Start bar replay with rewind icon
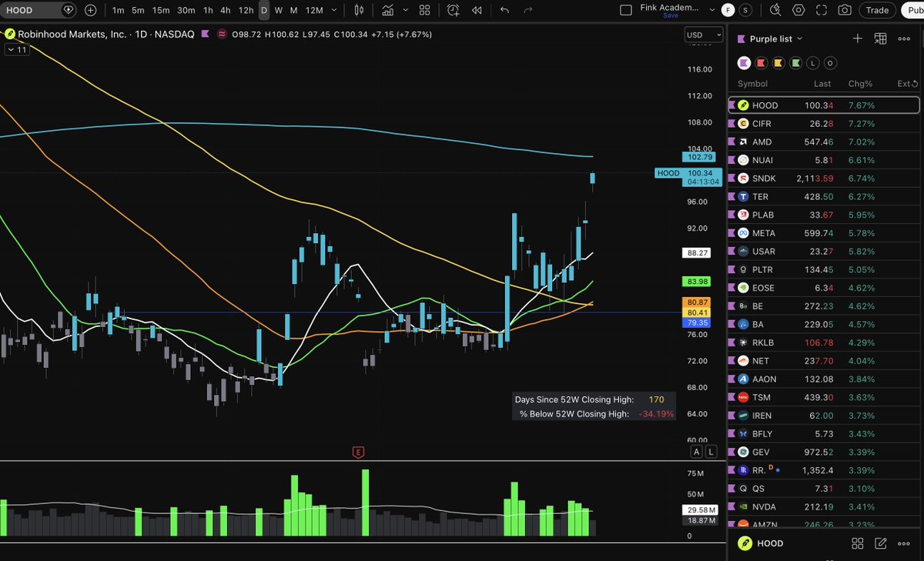 [477, 10]
